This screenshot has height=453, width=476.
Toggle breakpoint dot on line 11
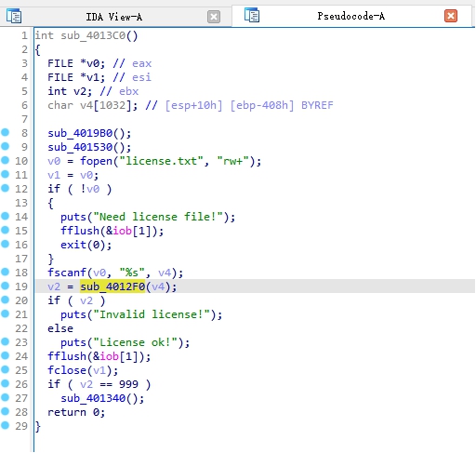coord(6,174)
